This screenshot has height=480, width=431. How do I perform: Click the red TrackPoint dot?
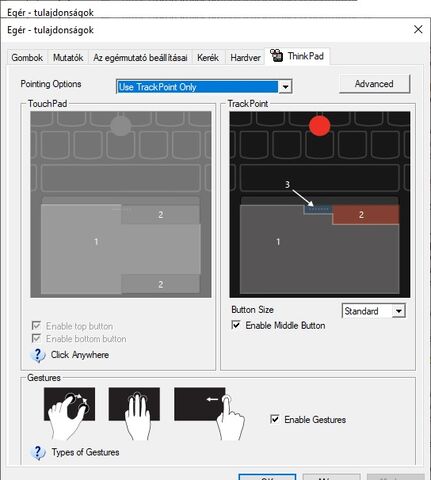(x=320, y=126)
